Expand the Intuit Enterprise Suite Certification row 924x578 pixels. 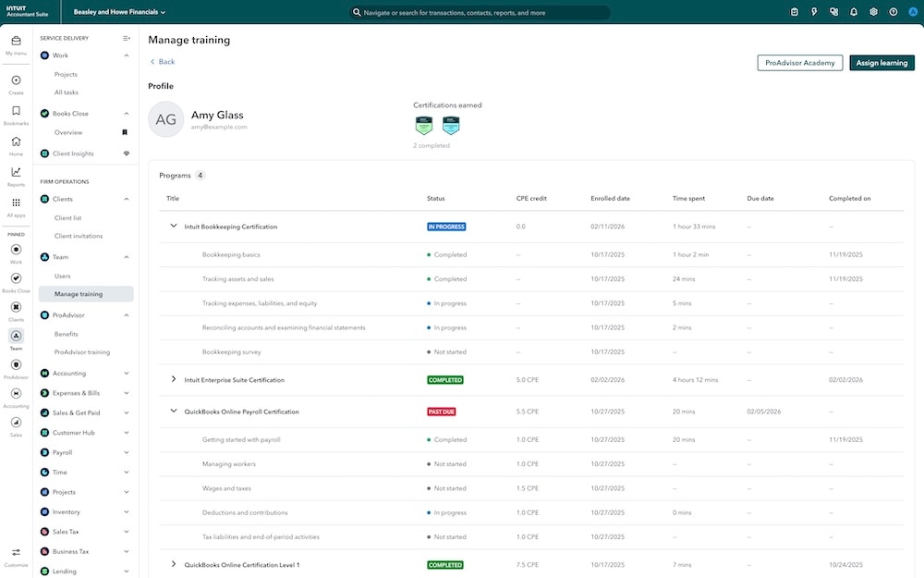pos(173,379)
